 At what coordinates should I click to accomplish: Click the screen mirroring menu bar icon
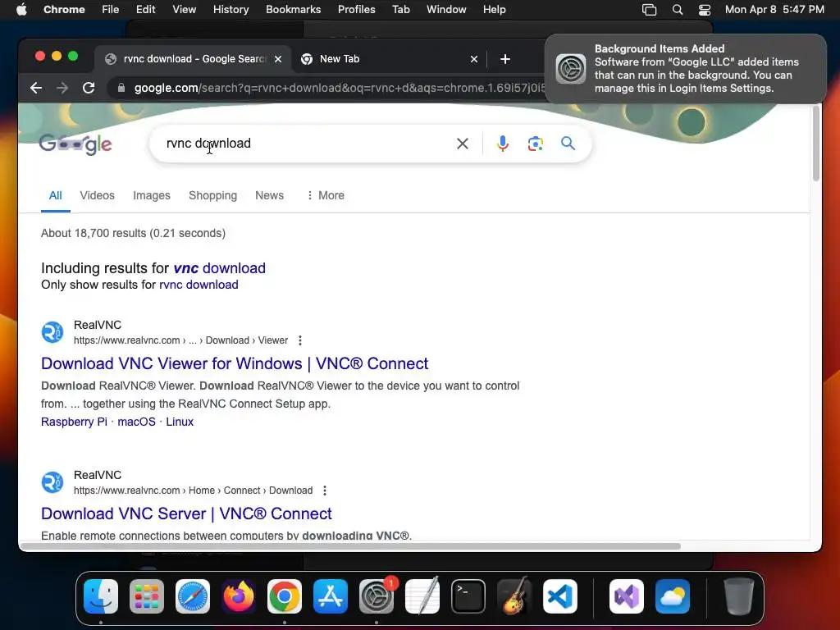650,10
